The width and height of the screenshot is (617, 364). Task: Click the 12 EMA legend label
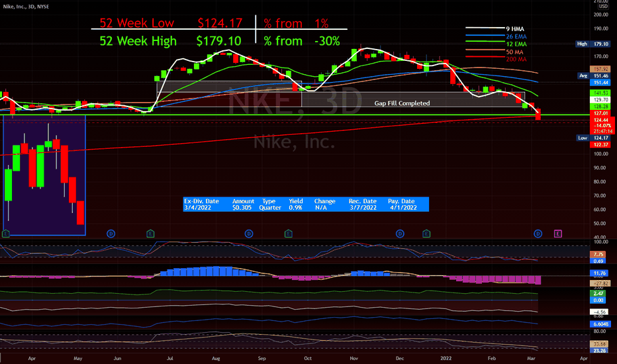(516, 44)
